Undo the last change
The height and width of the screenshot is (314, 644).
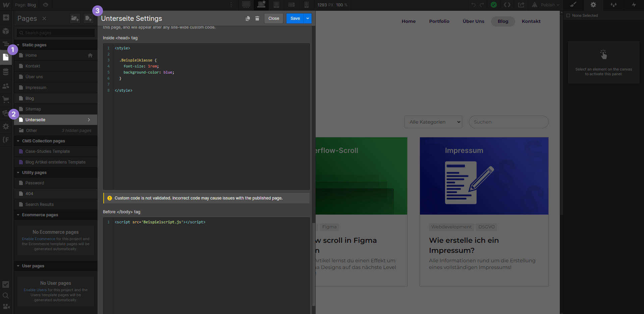click(x=474, y=5)
